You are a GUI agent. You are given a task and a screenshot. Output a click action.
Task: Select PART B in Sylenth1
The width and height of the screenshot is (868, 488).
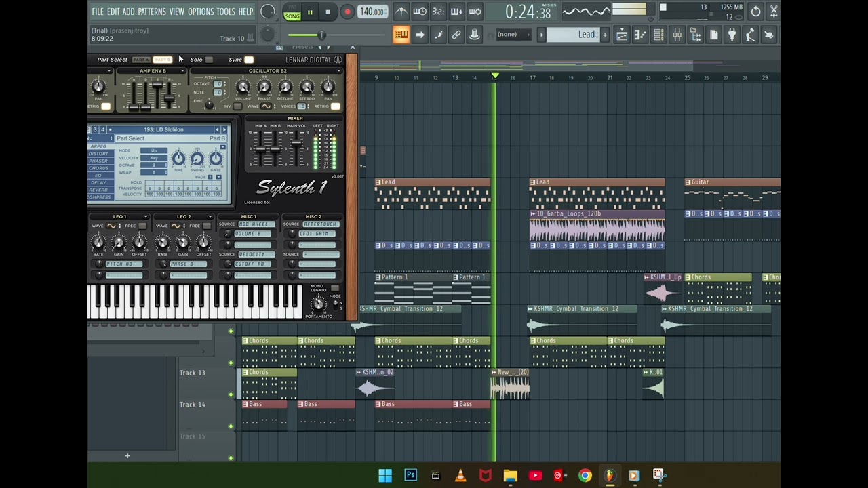pos(162,60)
